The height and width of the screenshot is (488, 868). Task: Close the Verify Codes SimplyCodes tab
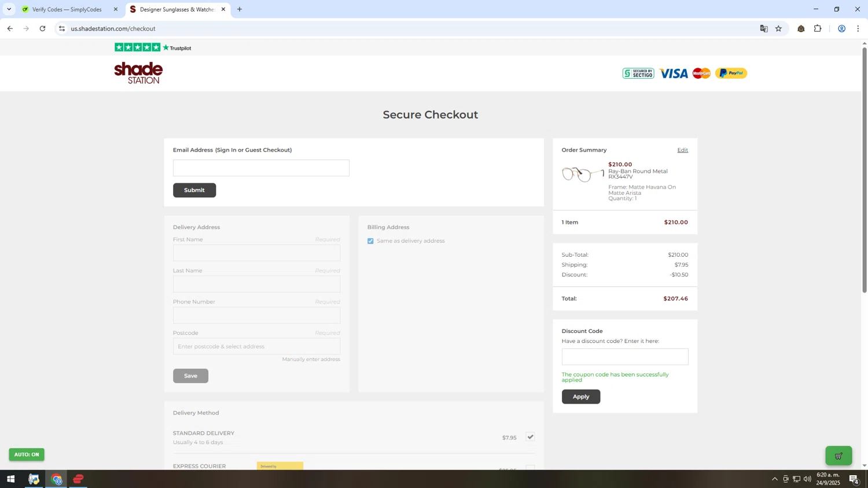tap(116, 9)
